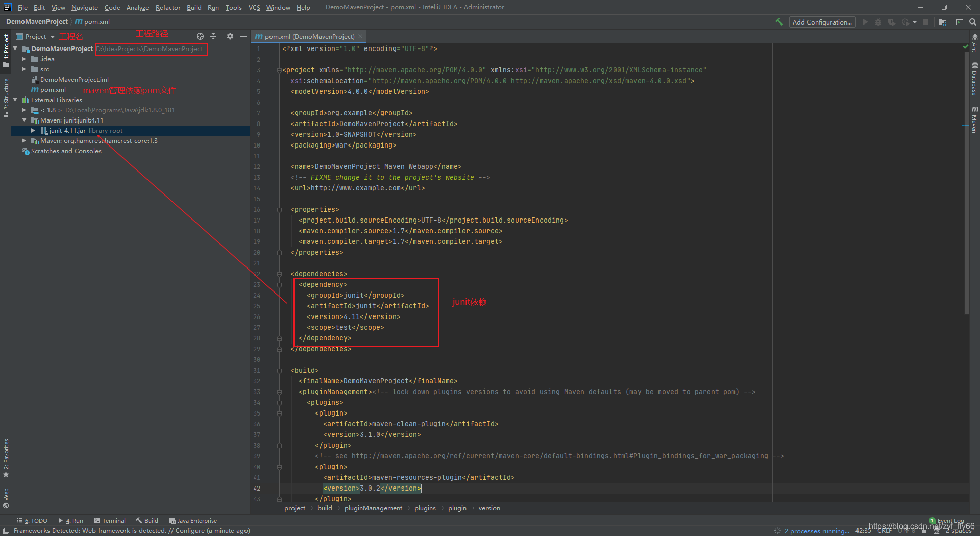980x536 pixels.
Task: Click pluginManagement in the breadcrumb bar
Action: pos(373,508)
